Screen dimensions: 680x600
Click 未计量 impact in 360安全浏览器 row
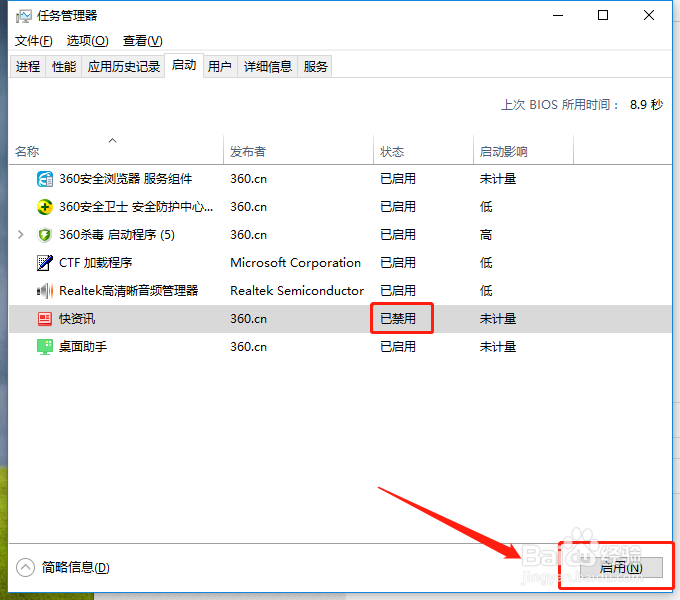[x=498, y=179]
